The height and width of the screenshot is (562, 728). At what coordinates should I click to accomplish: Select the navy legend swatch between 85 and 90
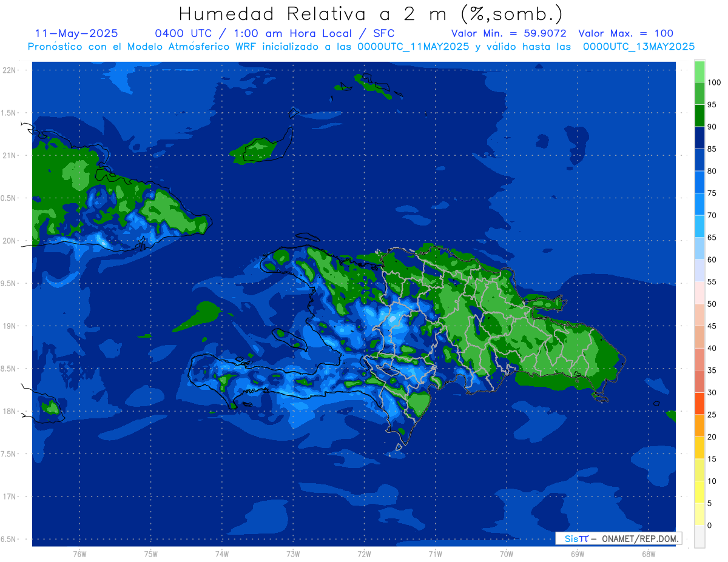(x=699, y=138)
